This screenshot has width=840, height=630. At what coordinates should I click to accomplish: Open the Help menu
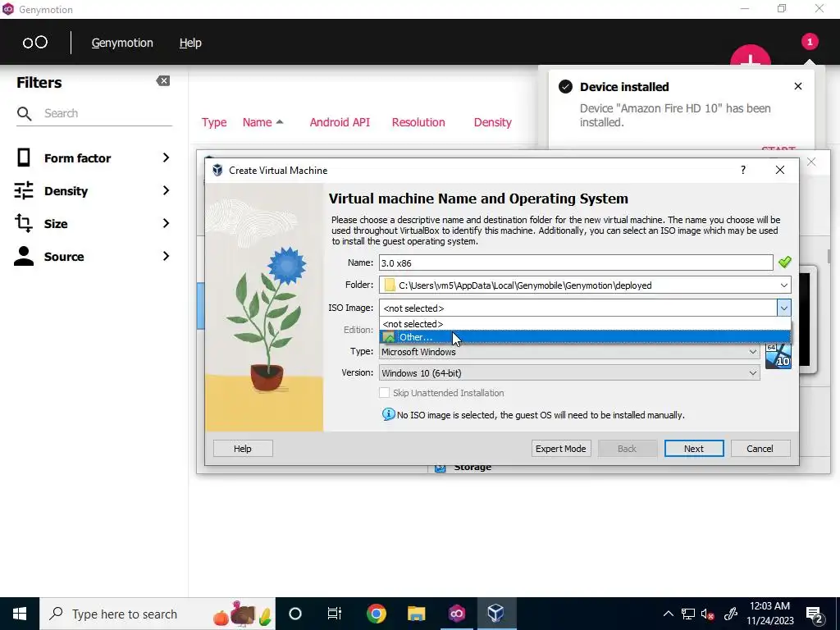click(190, 43)
